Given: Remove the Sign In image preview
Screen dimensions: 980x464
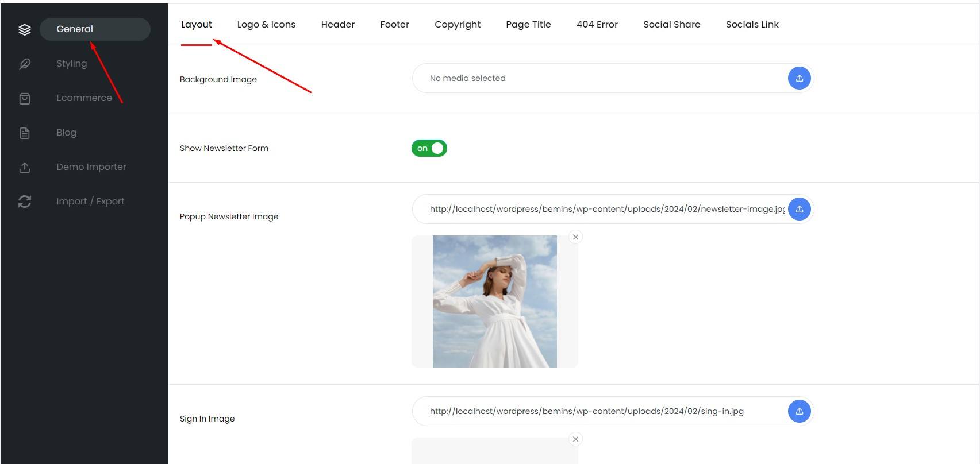Looking at the screenshot, I should 575,439.
